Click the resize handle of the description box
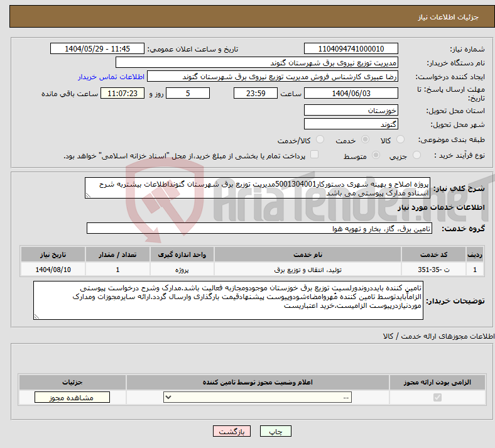 88,195
